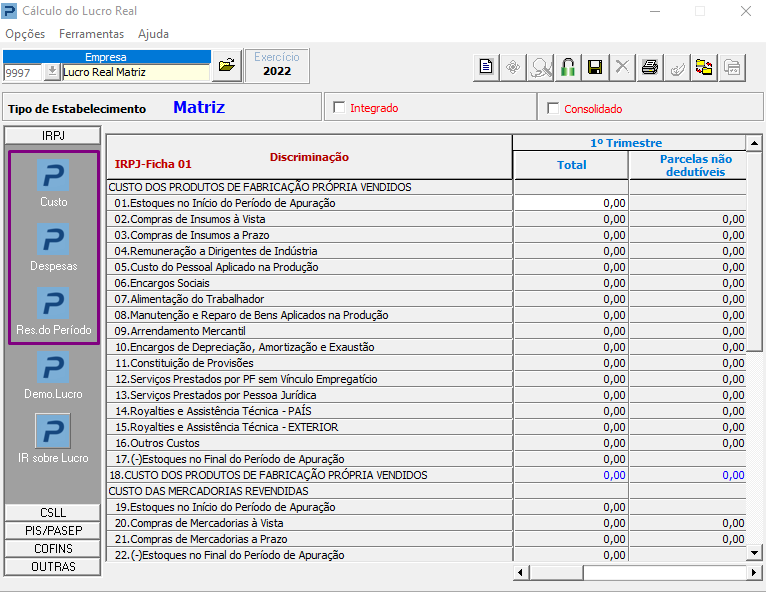This screenshot has height=592, width=766.
Task: Click the yellow folders transfer icon
Action: (704, 67)
